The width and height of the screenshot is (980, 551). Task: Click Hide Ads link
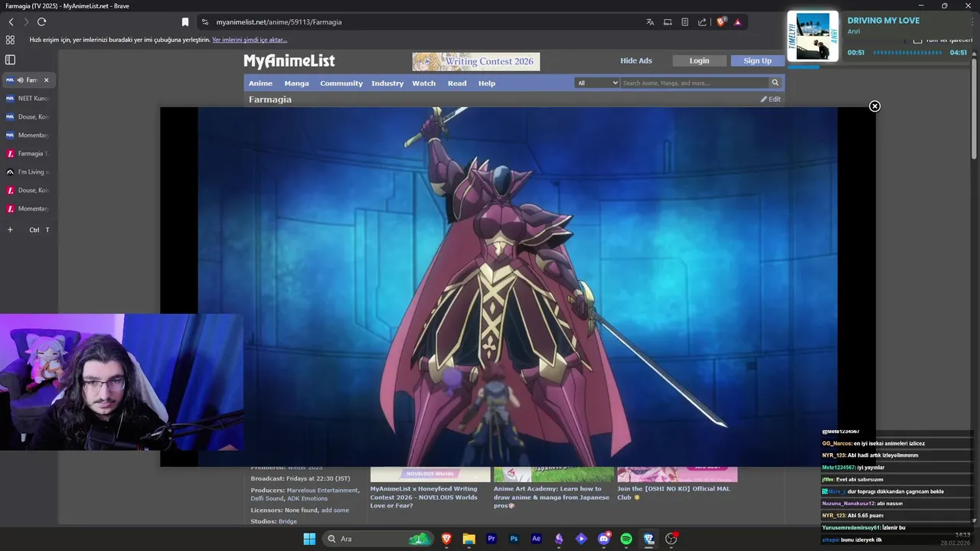pos(635,60)
